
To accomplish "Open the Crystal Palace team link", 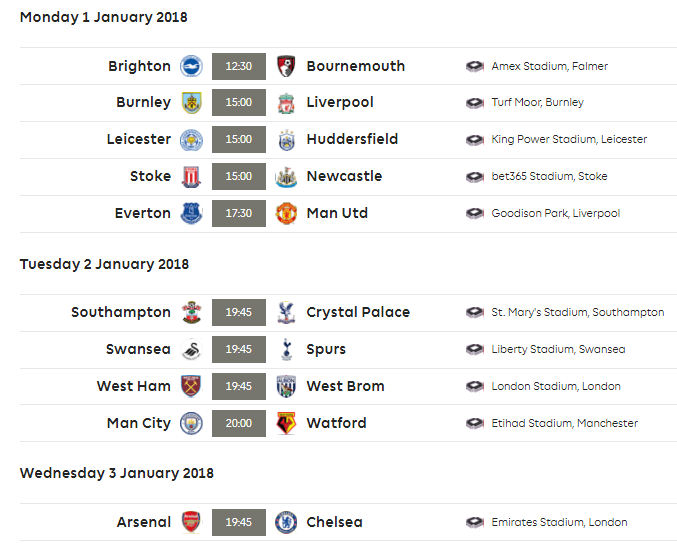I will point(358,313).
